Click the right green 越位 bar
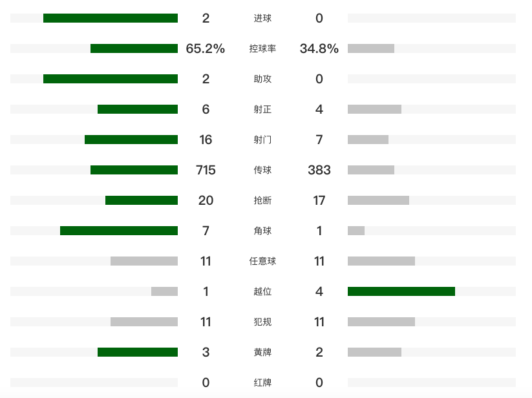The image size is (532, 398). tap(401, 291)
